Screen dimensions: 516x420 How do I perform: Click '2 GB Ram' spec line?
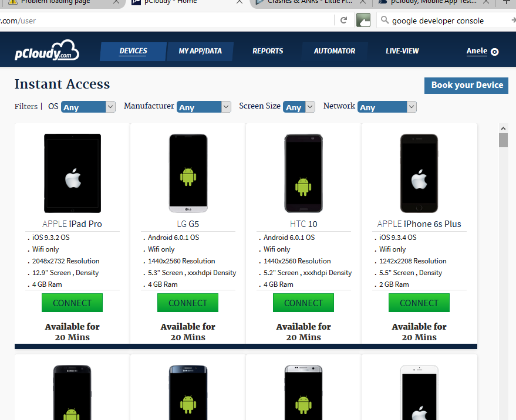(394, 284)
